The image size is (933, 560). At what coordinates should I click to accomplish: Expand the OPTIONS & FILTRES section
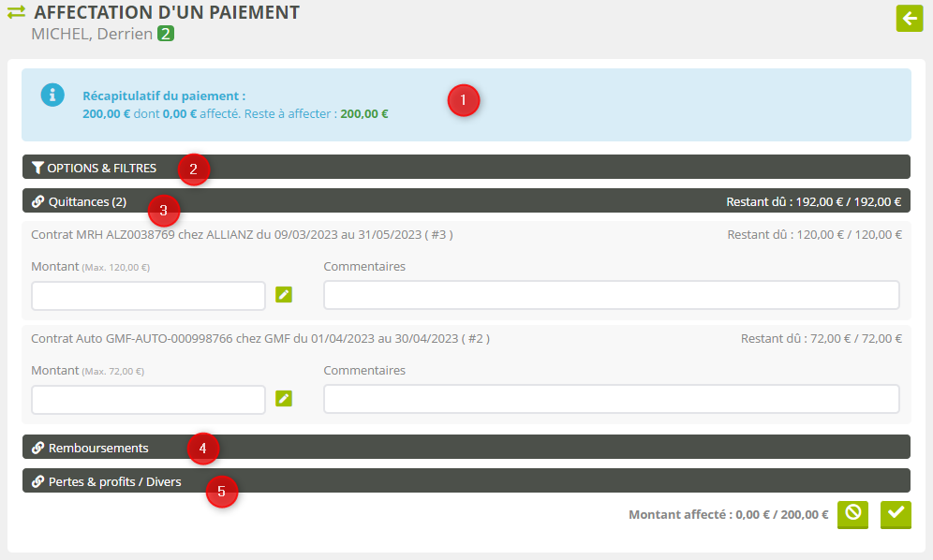(x=101, y=168)
